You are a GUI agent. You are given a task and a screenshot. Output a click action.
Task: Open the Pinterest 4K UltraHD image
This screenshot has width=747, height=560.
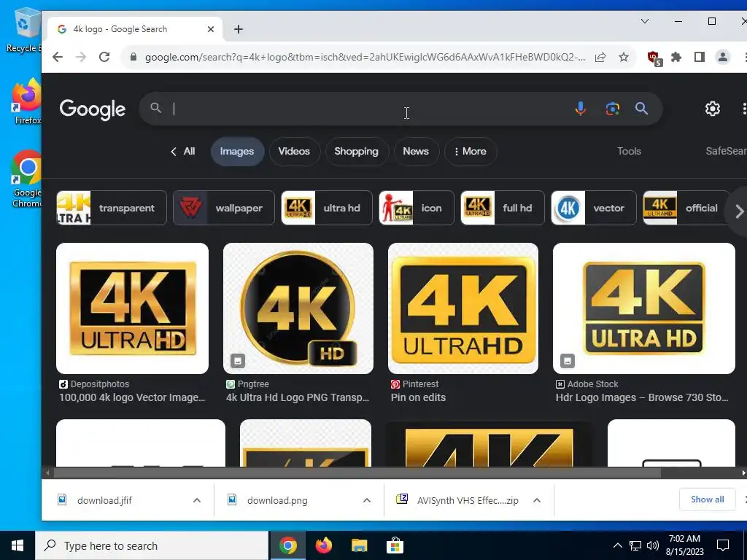[463, 308]
